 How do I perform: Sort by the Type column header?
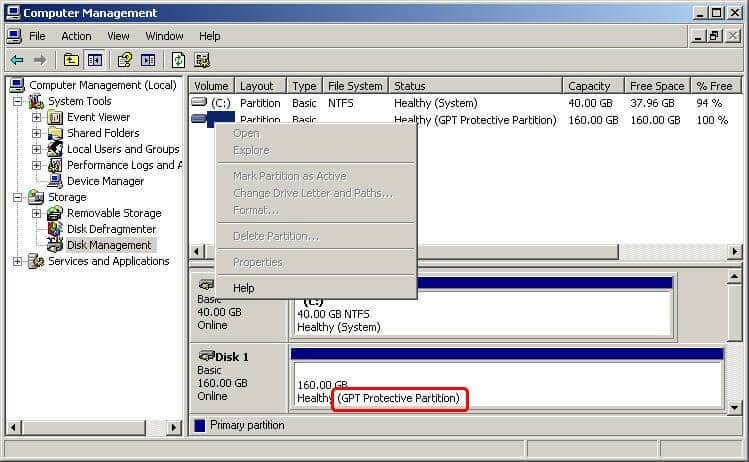pos(304,86)
